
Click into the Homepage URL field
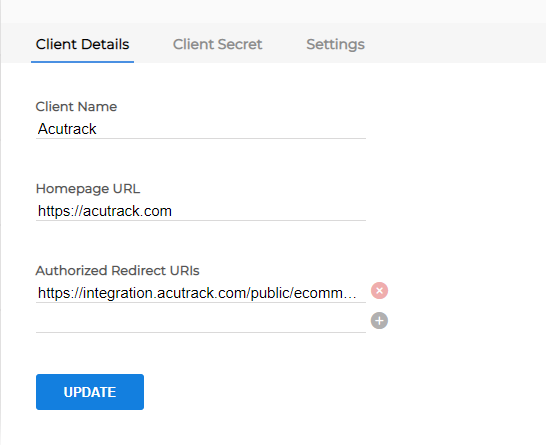[x=201, y=211]
